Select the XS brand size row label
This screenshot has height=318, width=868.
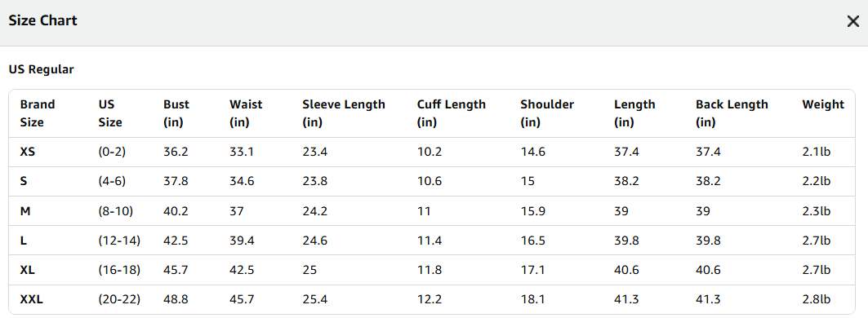28,152
